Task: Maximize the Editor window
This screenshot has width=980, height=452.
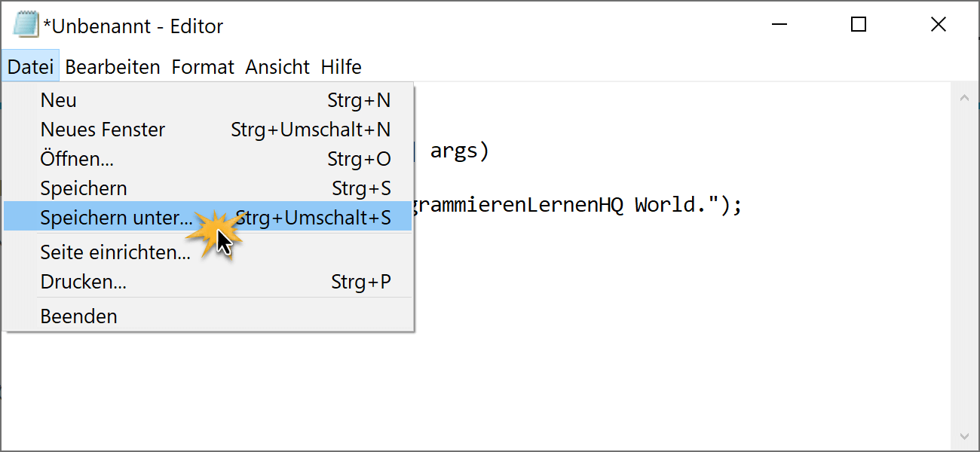Action: click(x=858, y=25)
